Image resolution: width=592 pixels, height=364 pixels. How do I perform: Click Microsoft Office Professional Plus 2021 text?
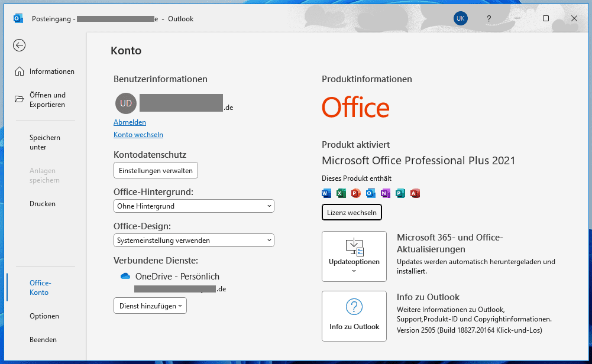point(418,161)
